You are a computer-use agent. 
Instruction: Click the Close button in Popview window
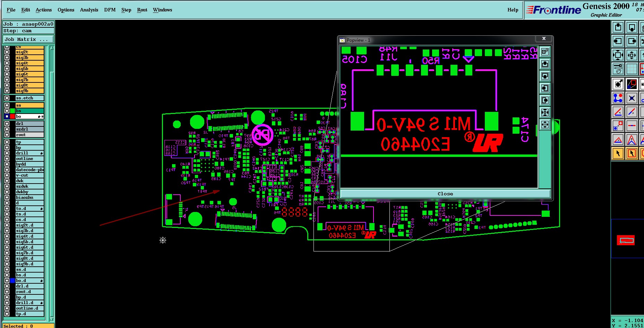tap(445, 194)
